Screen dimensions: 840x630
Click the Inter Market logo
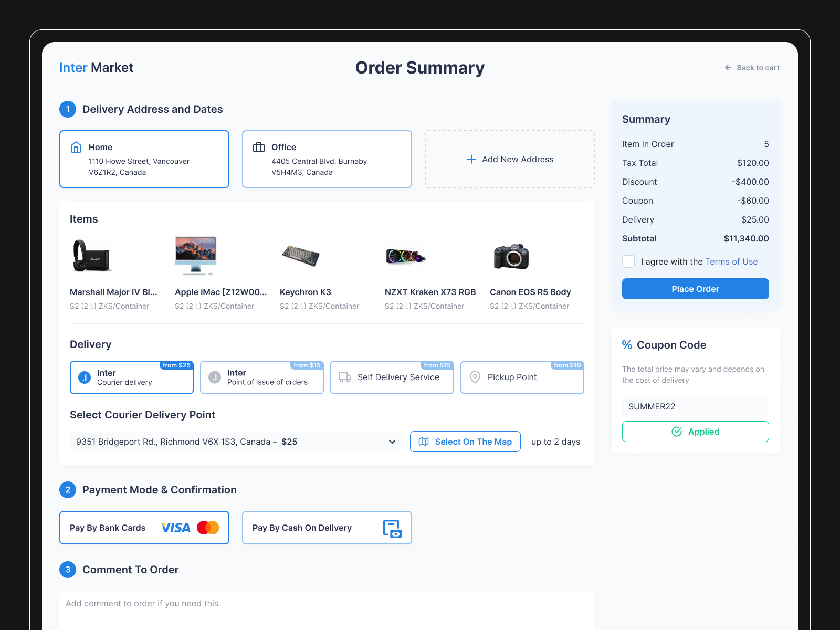pyautogui.click(x=96, y=67)
